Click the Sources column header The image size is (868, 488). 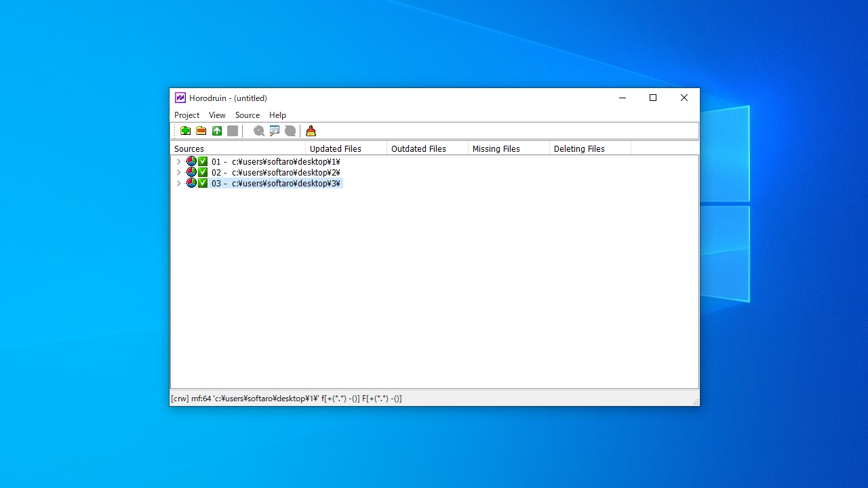tap(237, 148)
